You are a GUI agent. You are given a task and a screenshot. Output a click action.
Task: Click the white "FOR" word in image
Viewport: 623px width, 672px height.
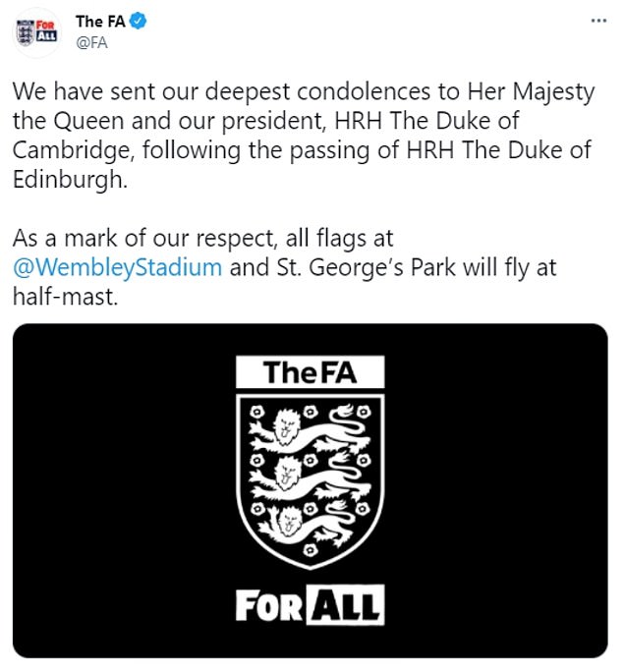coord(269,605)
